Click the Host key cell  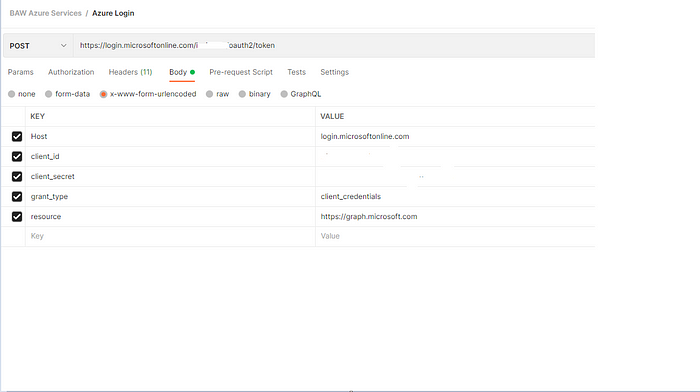(171, 137)
